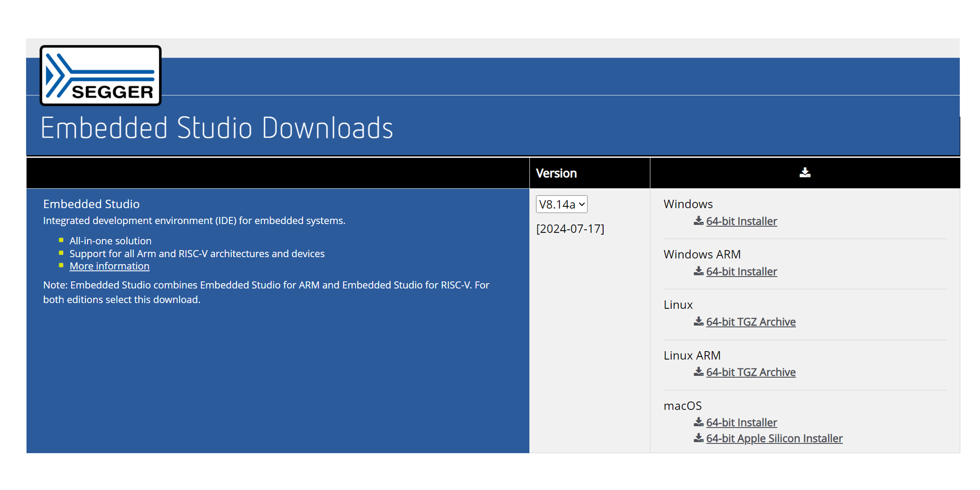Download the Linux 64-bit TGZ Archive
Screen dimensions: 980x490
(x=750, y=322)
